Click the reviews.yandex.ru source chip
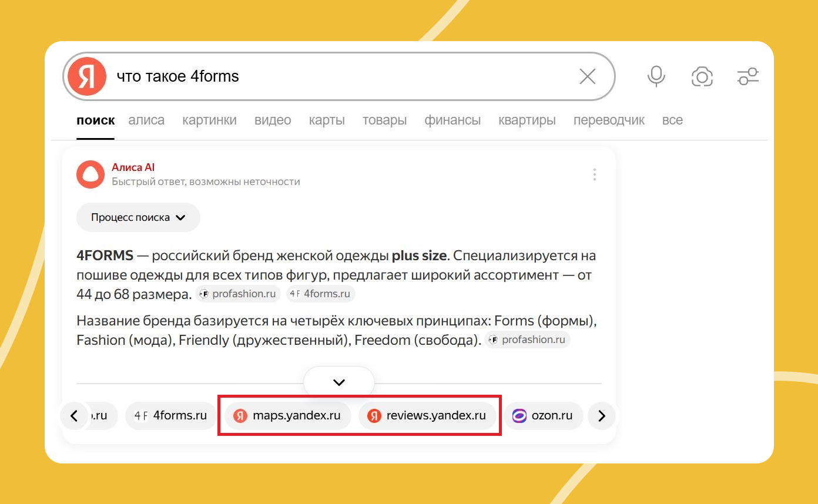 pyautogui.click(x=428, y=415)
